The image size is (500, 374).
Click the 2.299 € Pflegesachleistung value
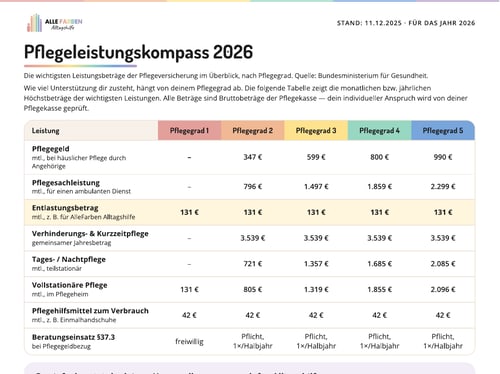point(443,187)
